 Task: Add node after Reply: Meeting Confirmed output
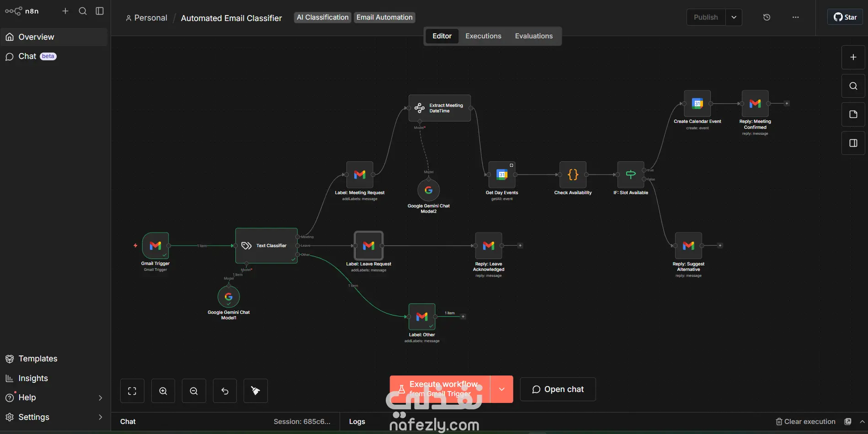(787, 104)
